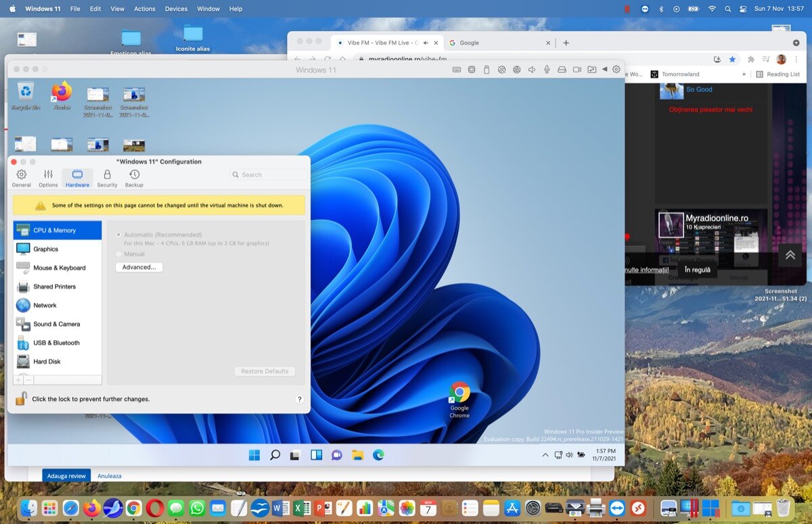Expand the Windows system tray hidden icons chevron
The height and width of the screenshot is (524, 812).
pos(545,455)
